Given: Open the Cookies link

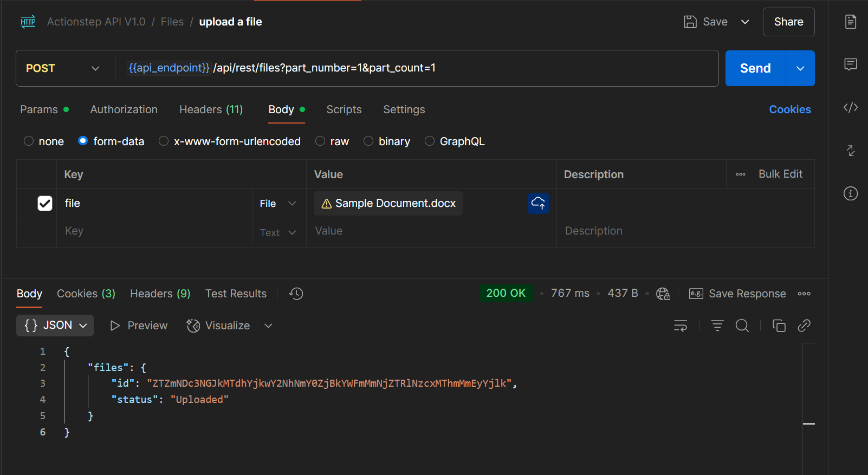Looking at the screenshot, I should (x=790, y=109).
